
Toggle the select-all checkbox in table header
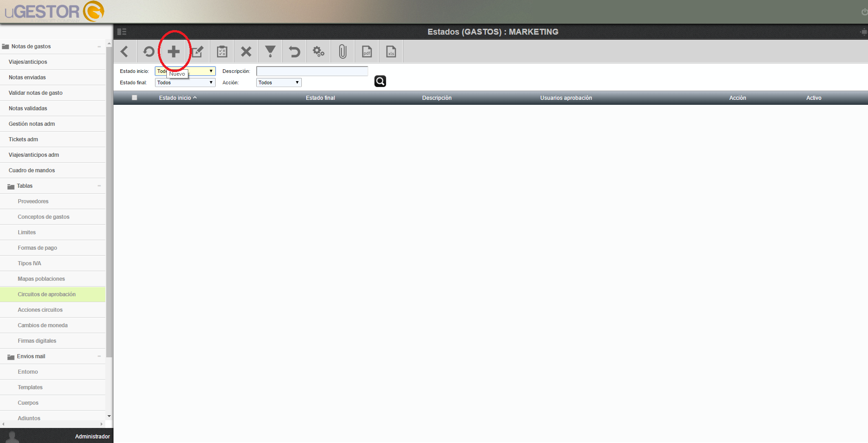coord(134,98)
